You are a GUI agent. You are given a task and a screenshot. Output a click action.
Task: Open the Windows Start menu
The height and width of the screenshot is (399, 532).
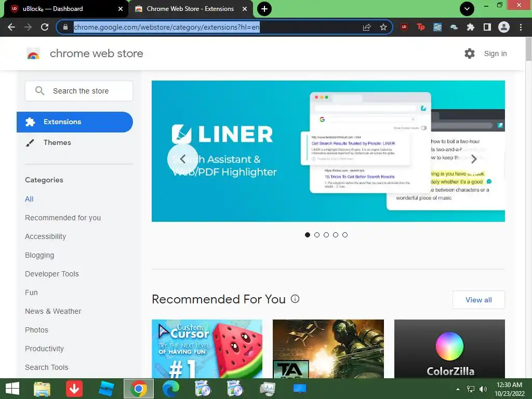pyautogui.click(x=12, y=389)
